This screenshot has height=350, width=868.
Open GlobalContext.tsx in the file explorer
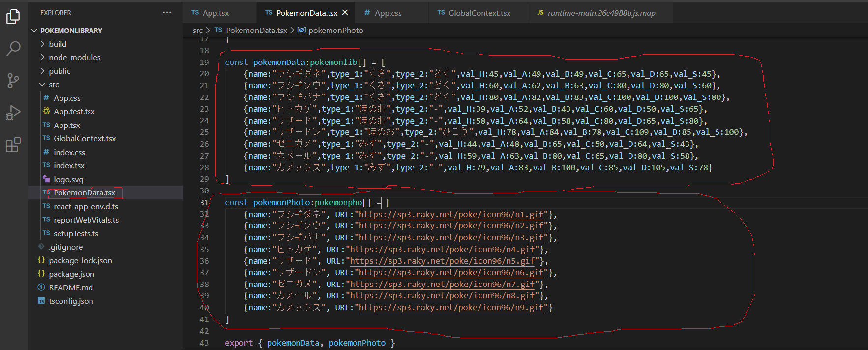105,139
